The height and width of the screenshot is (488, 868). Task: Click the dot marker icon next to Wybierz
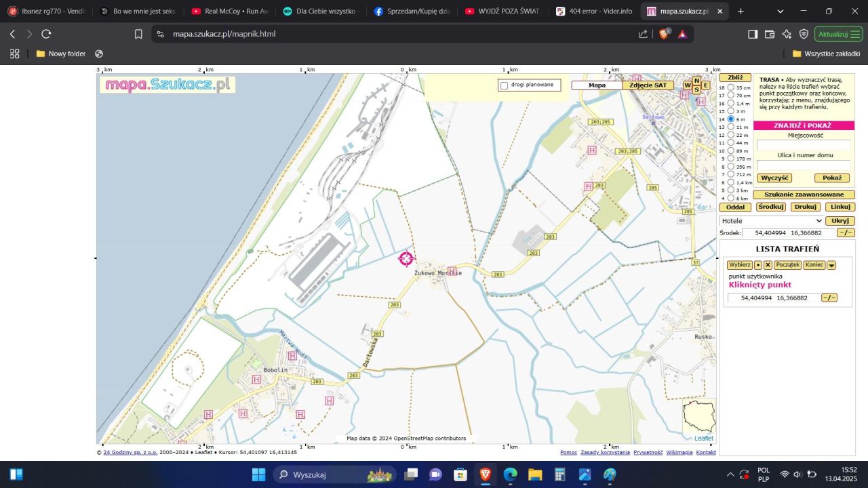point(758,264)
